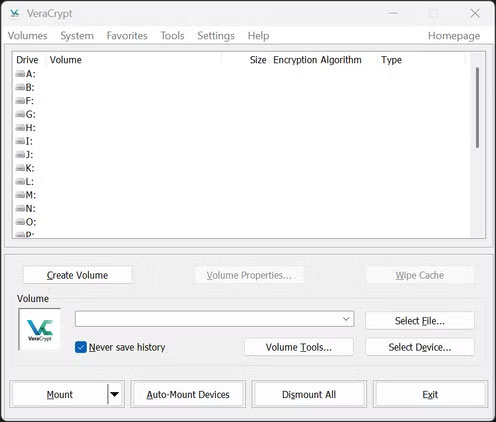Select drive letter A: text
Image resolution: width=496 pixels, height=422 pixels.
[31, 74]
